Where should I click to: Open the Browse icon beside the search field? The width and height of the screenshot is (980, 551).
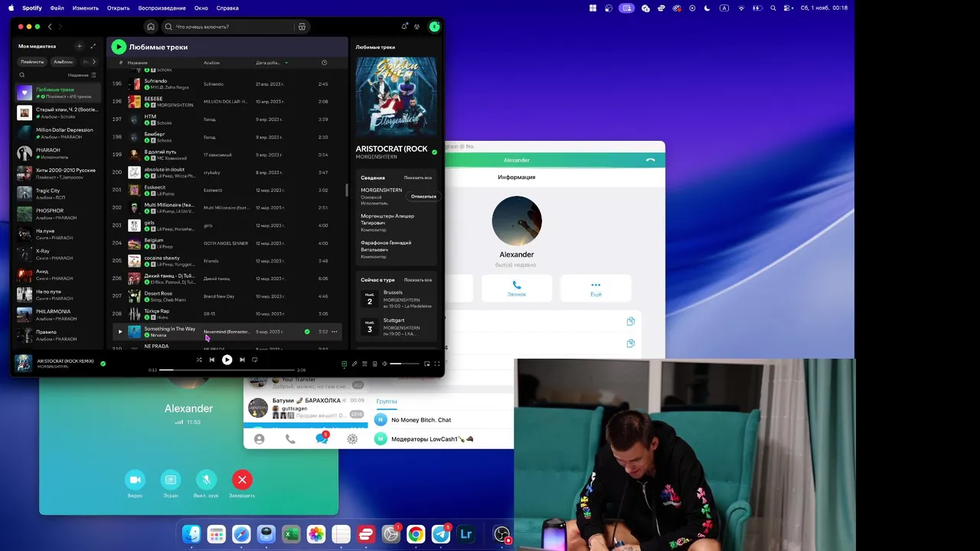302,27
